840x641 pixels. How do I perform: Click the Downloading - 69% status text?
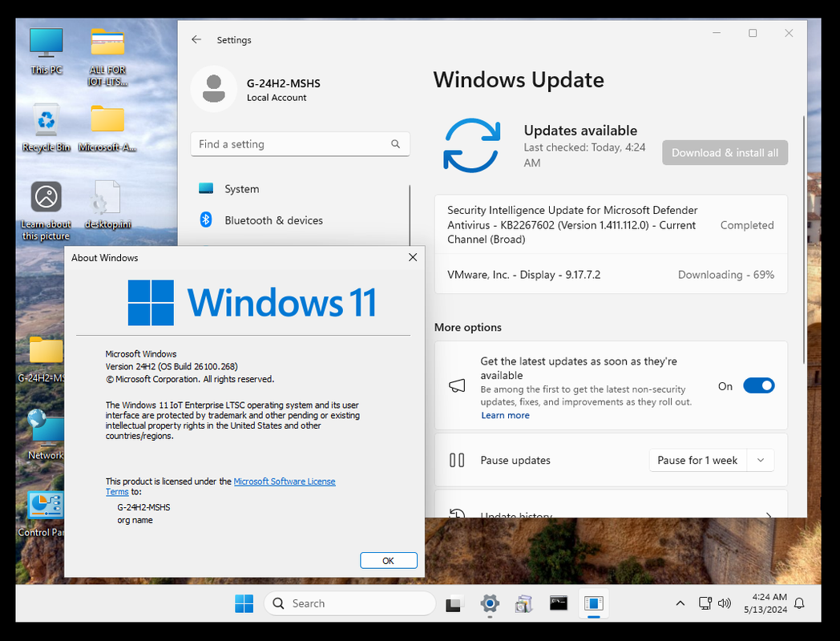pyautogui.click(x=726, y=275)
